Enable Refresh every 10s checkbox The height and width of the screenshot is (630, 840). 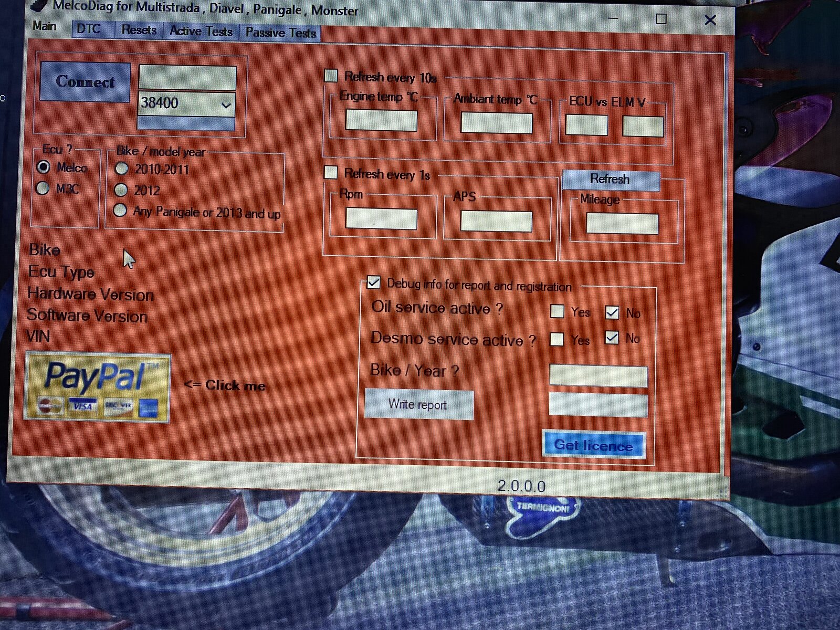tap(331, 76)
